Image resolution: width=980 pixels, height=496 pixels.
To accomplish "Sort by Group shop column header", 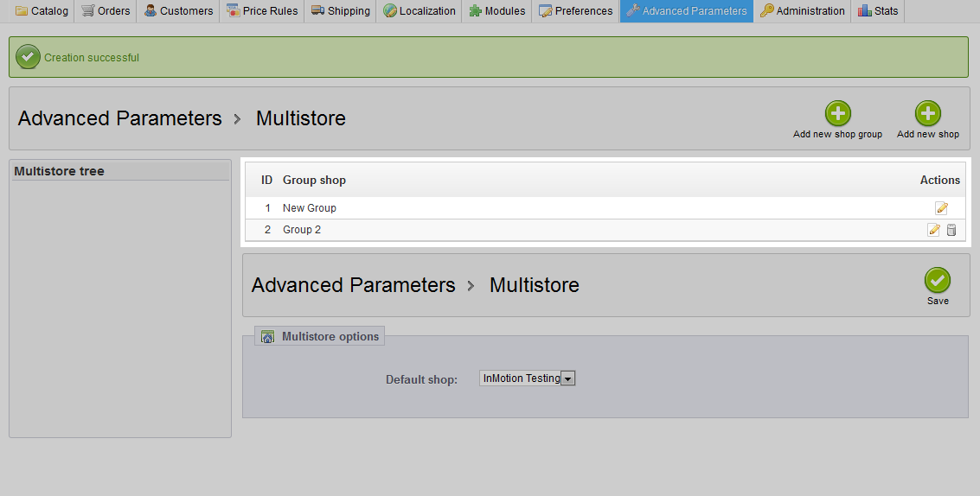I will 314,180.
